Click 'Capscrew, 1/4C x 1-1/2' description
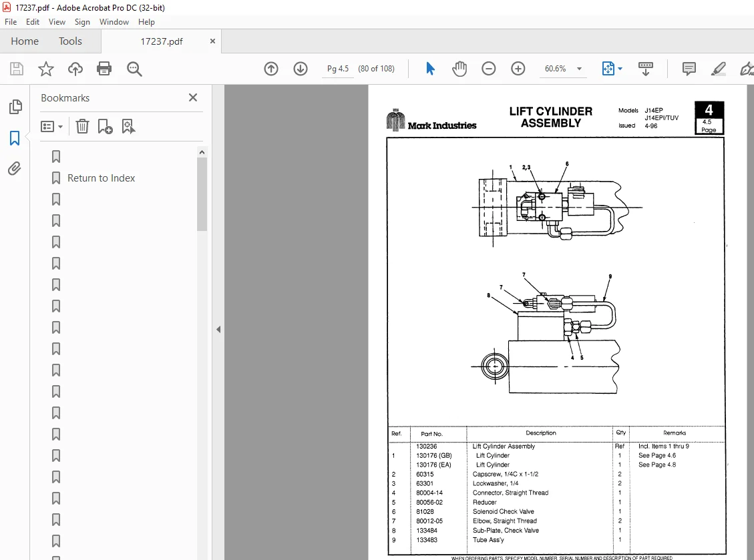This screenshot has height=560, width=754. [505, 475]
